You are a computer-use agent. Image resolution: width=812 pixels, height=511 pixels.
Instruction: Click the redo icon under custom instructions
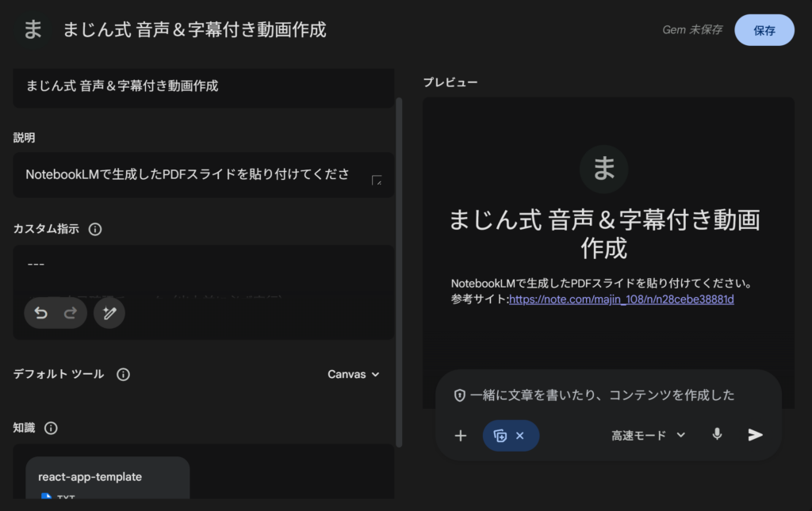coord(69,313)
